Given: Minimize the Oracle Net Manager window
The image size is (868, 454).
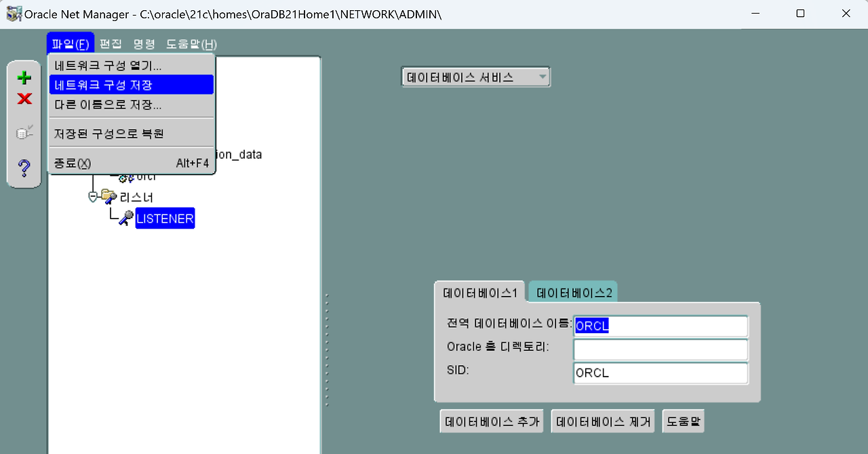Looking at the screenshot, I should [x=755, y=14].
